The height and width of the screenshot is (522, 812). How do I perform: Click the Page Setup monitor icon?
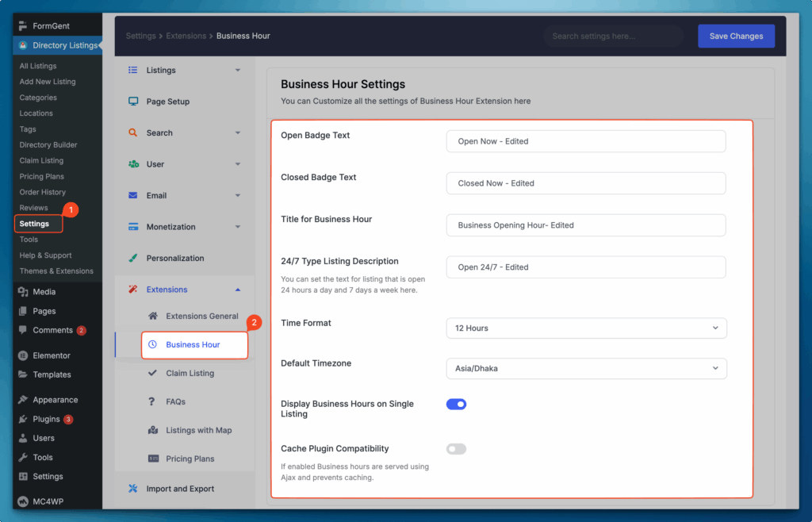pyautogui.click(x=132, y=102)
